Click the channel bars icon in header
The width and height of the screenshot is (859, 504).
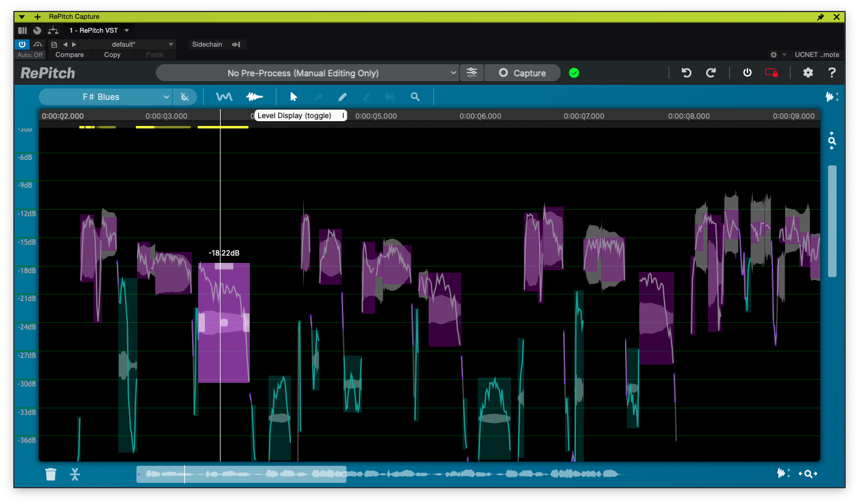(x=22, y=30)
